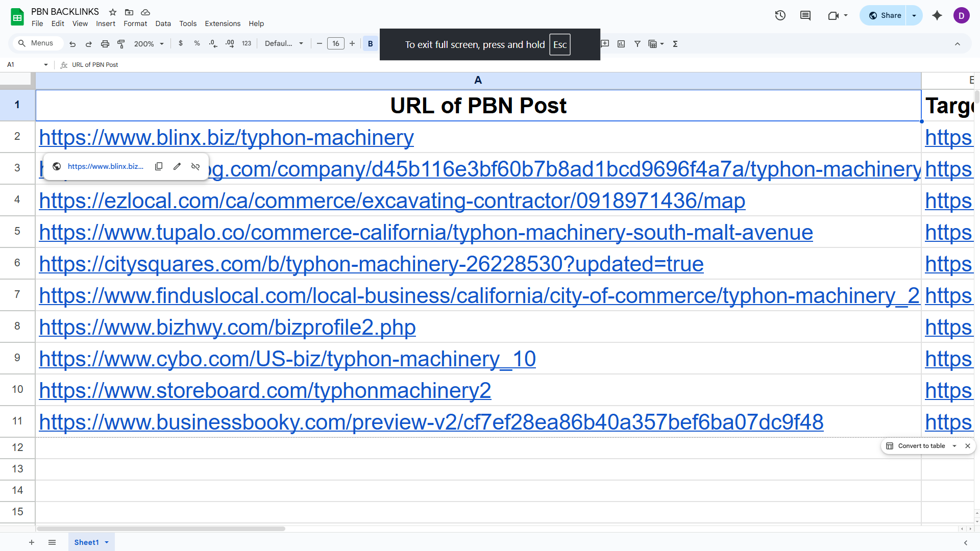Open the View menu
Image resolution: width=980 pixels, height=551 pixels.
80,23
